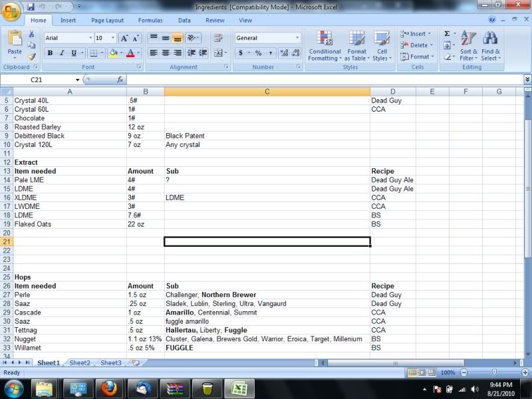Align text to the right
The height and width of the screenshot is (399, 532).
coord(178,53)
